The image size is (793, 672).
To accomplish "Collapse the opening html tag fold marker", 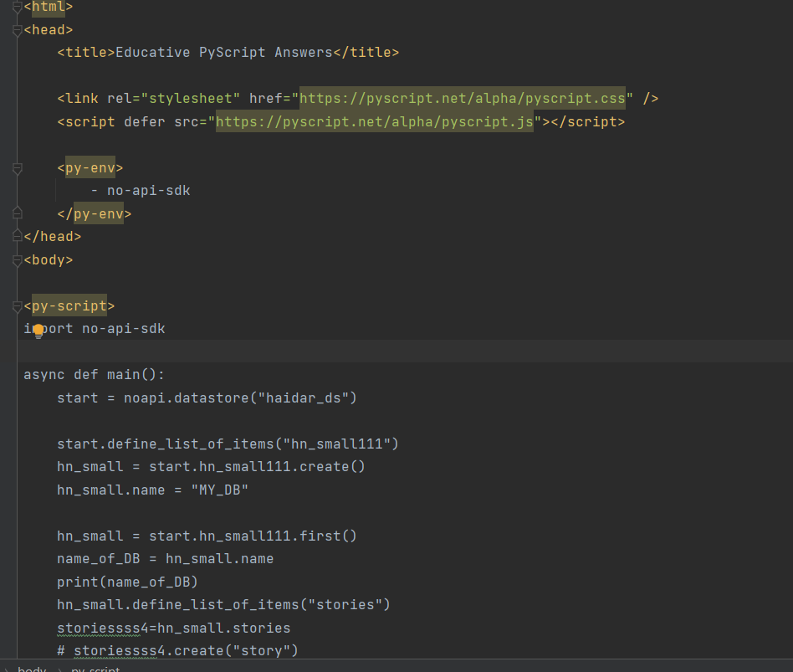I will coord(18,8).
